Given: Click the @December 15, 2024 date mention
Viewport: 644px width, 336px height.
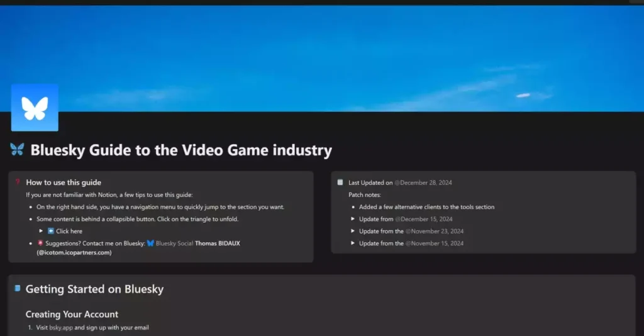Looking at the screenshot, I should pos(424,219).
